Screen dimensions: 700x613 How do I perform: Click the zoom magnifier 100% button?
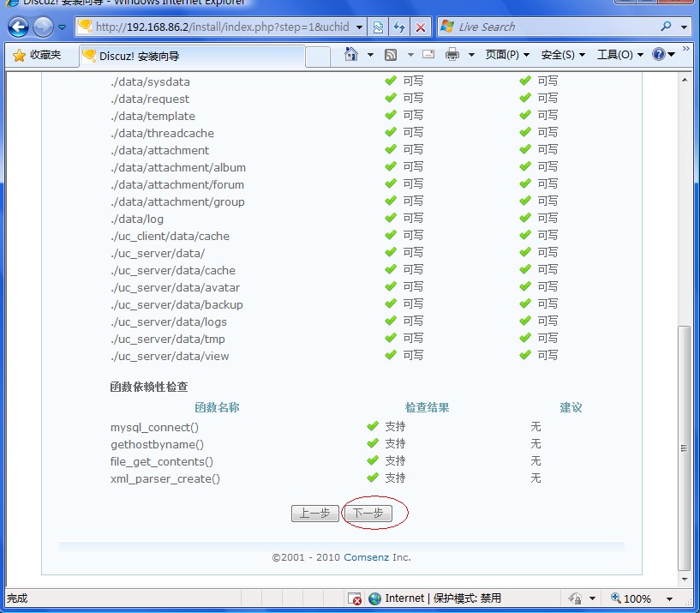click(631, 598)
